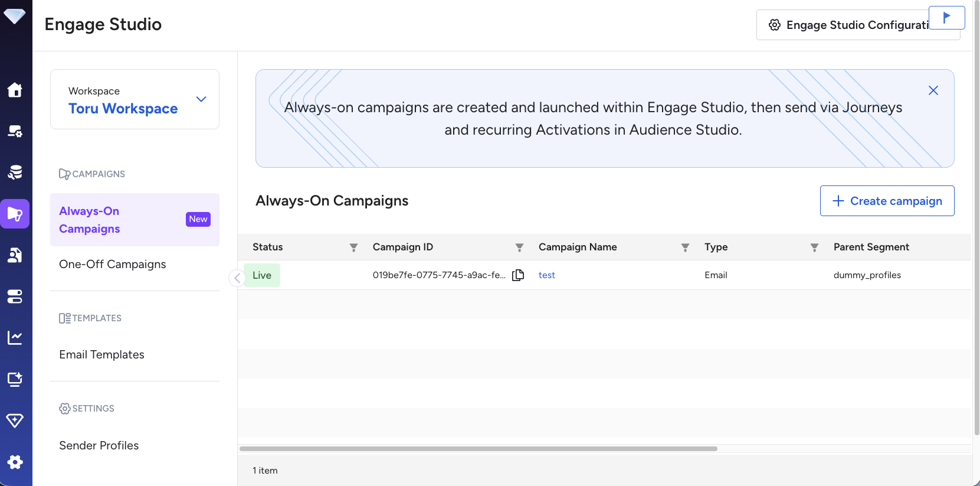The width and height of the screenshot is (980, 486).
Task: Click the database stack icon in sidebar
Action: click(x=15, y=172)
